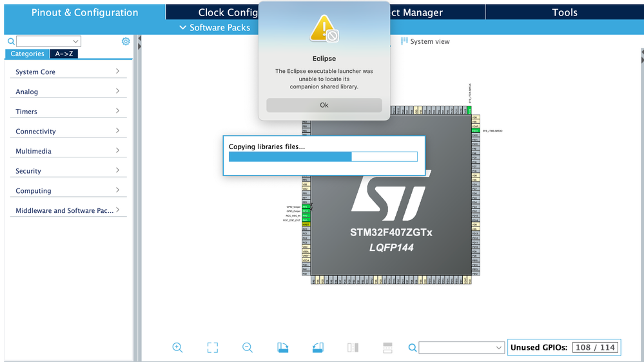Switch to System view

point(425,41)
